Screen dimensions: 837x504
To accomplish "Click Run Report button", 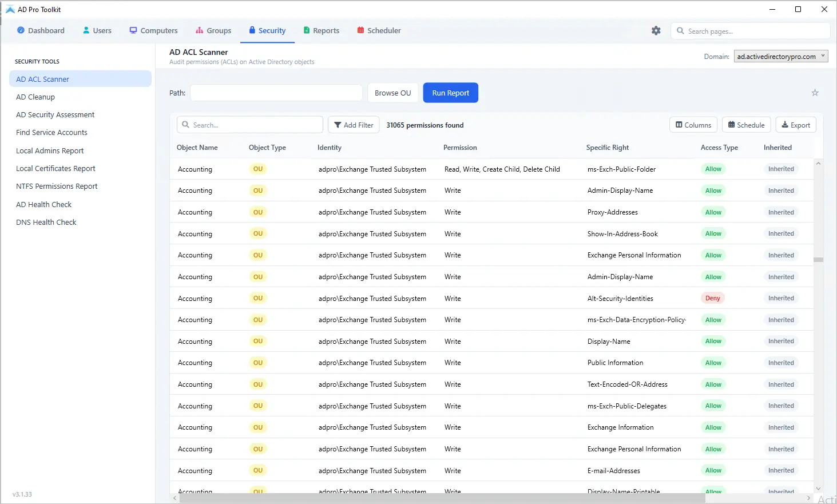I will [x=450, y=93].
